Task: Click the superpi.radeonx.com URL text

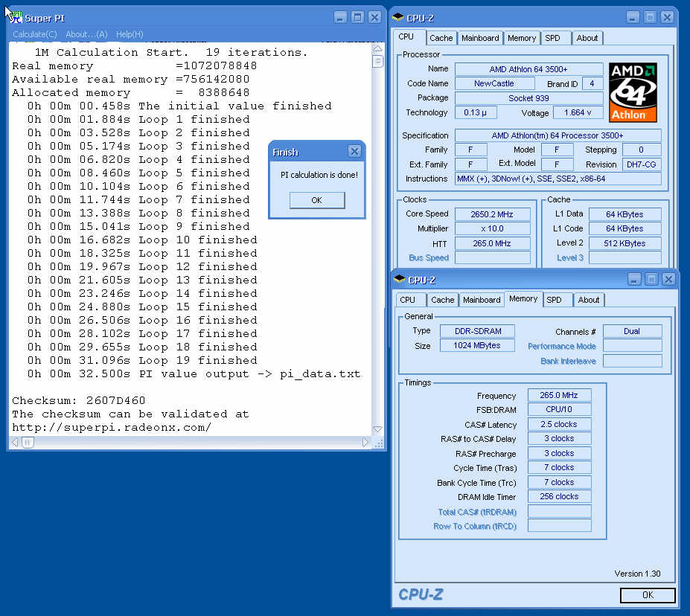Action: (x=112, y=427)
